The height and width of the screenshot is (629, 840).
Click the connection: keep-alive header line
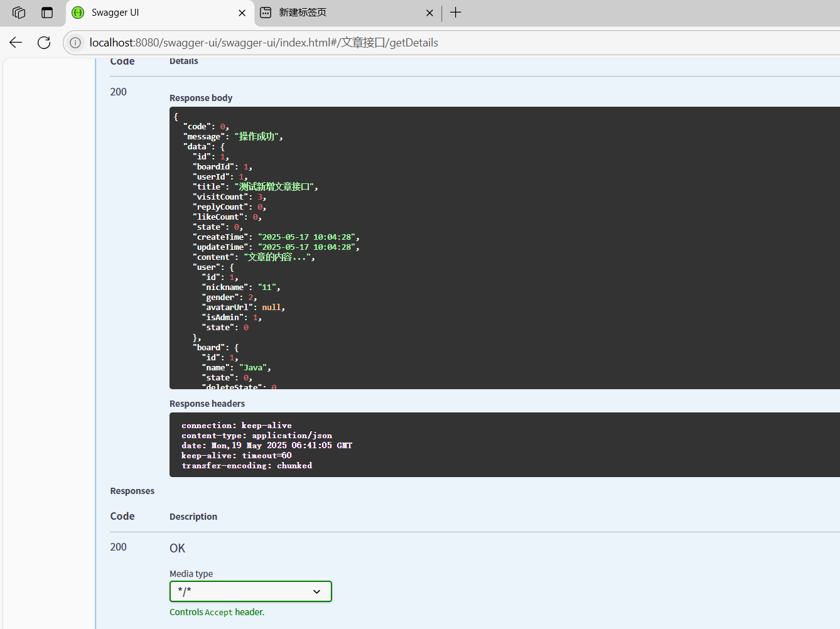coord(237,426)
